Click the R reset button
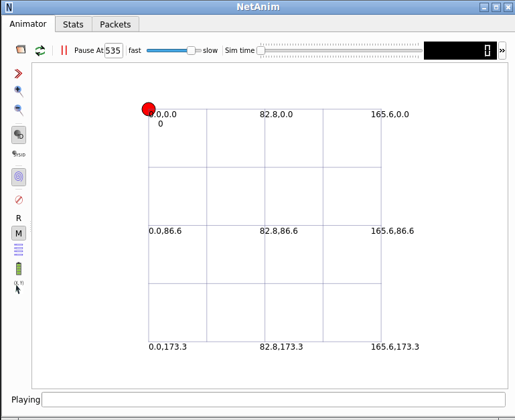Image resolution: width=515 pixels, height=420 pixels. (x=19, y=218)
